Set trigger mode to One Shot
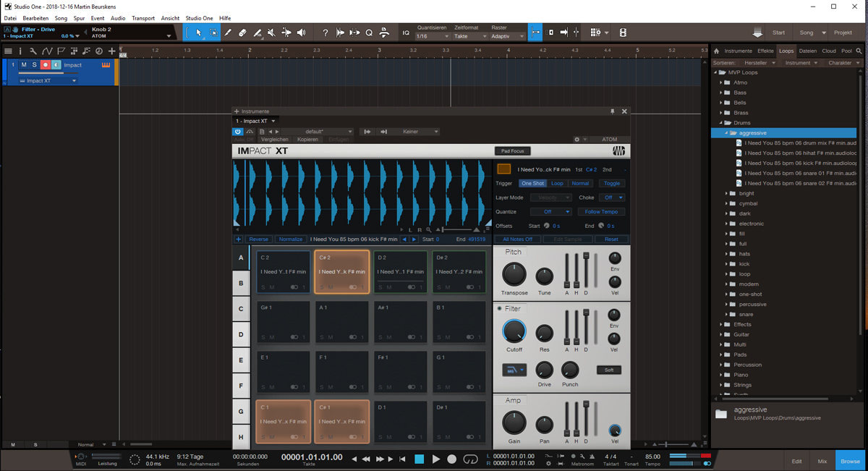Image resolution: width=868 pixels, height=471 pixels. 532,183
